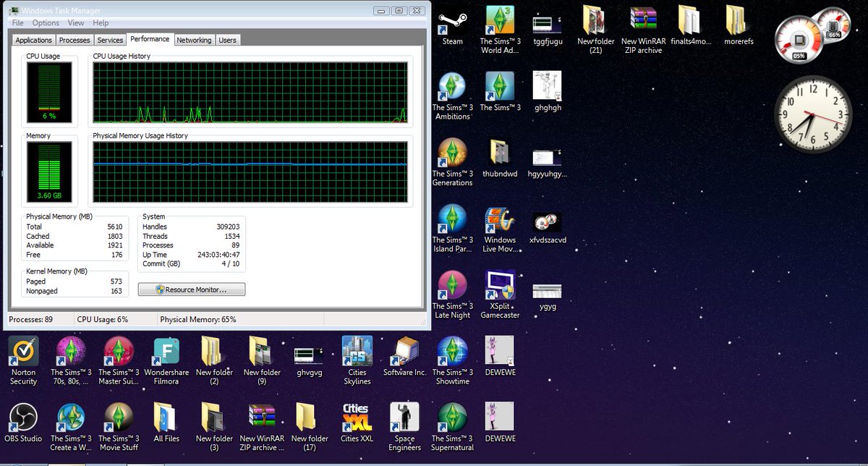
Task: Launch Space Engineers shortcut
Action: point(405,427)
